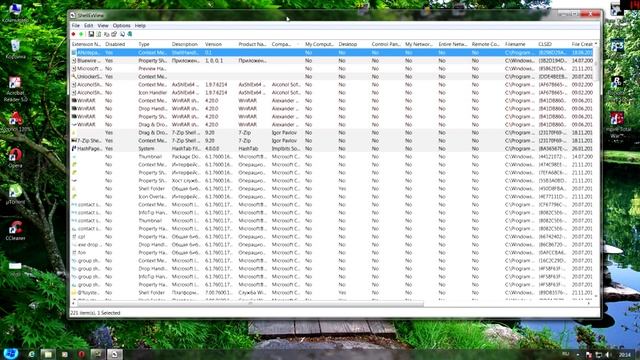The image size is (640, 360).
Task: Sort by Version column header
Action: coord(220,44)
